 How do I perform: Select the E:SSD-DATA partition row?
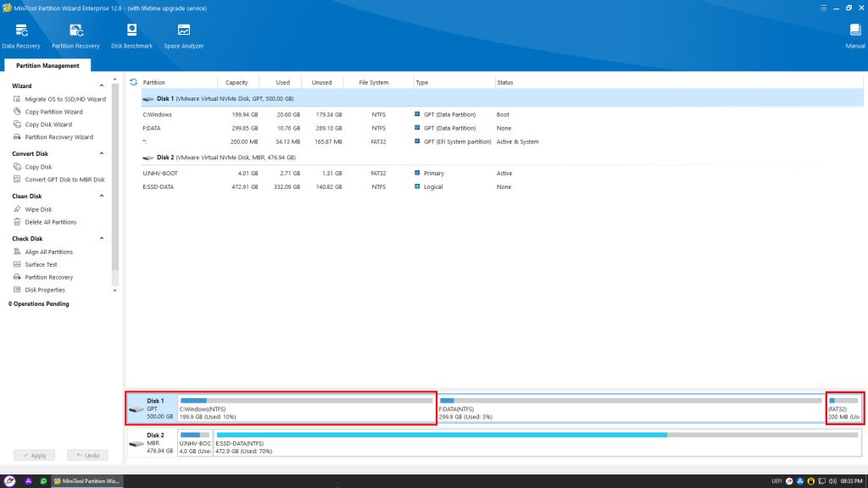(x=502, y=187)
